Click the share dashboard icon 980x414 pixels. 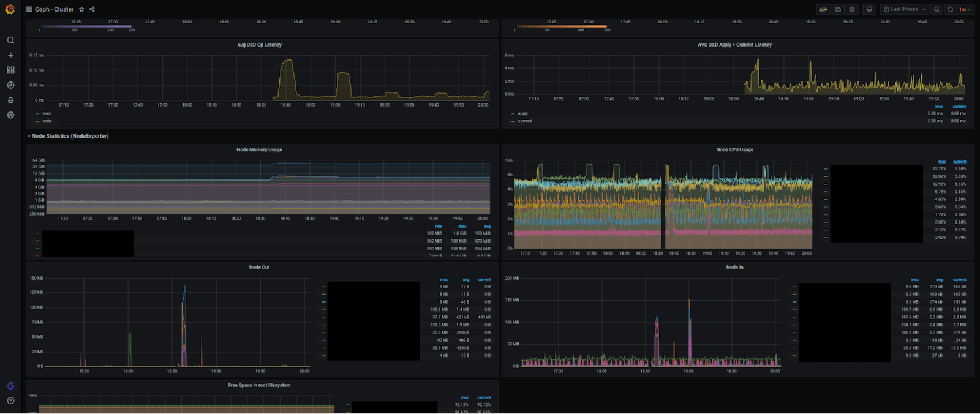92,9
